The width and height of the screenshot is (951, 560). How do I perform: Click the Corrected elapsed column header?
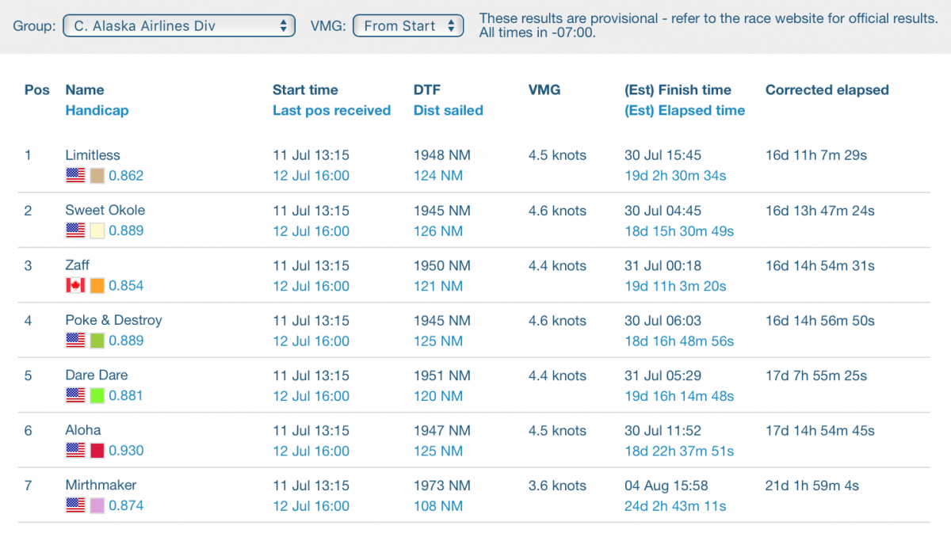click(x=827, y=90)
